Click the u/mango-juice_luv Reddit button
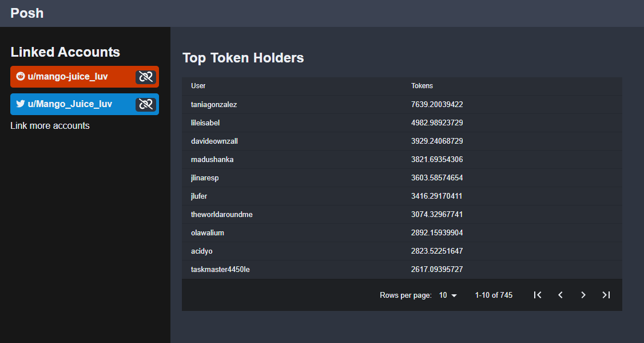 point(72,77)
